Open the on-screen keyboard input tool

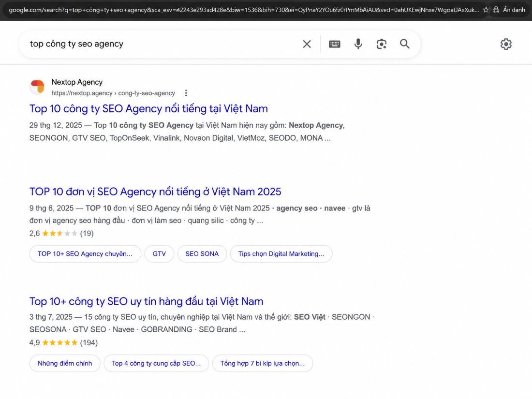click(x=335, y=44)
